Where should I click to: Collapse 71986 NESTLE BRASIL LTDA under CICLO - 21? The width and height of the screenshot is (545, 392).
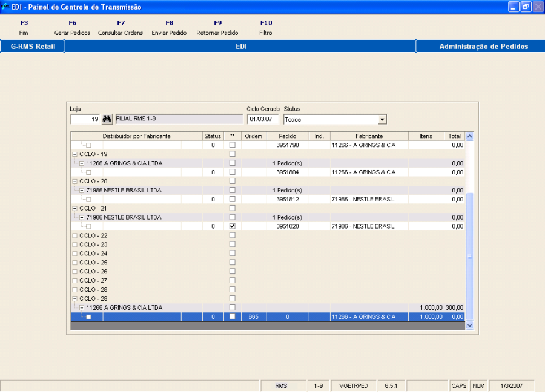click(82, 217)
